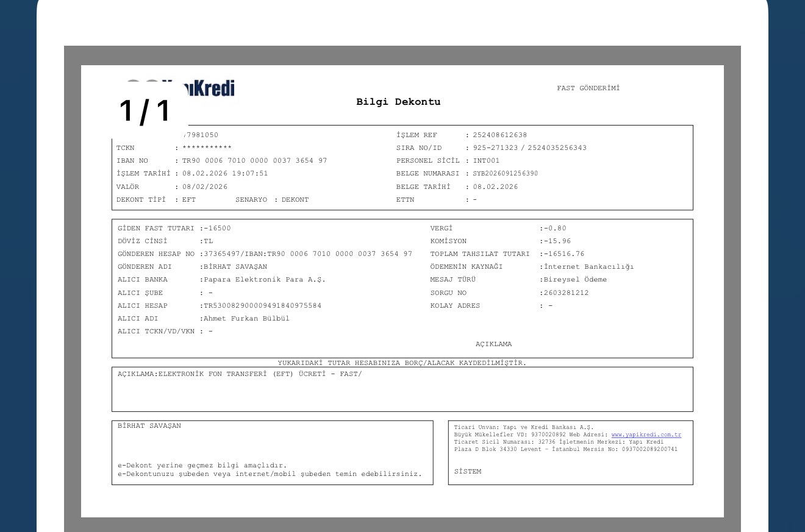Select Vergi value "-0.80"
The width and height of the screenshot is (805, 532).
[555, 229]
